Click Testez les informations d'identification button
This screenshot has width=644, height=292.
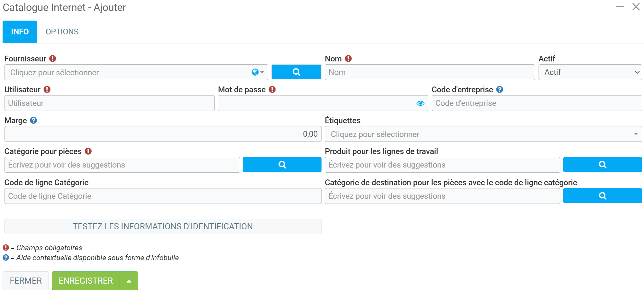(x=163, y=226)
